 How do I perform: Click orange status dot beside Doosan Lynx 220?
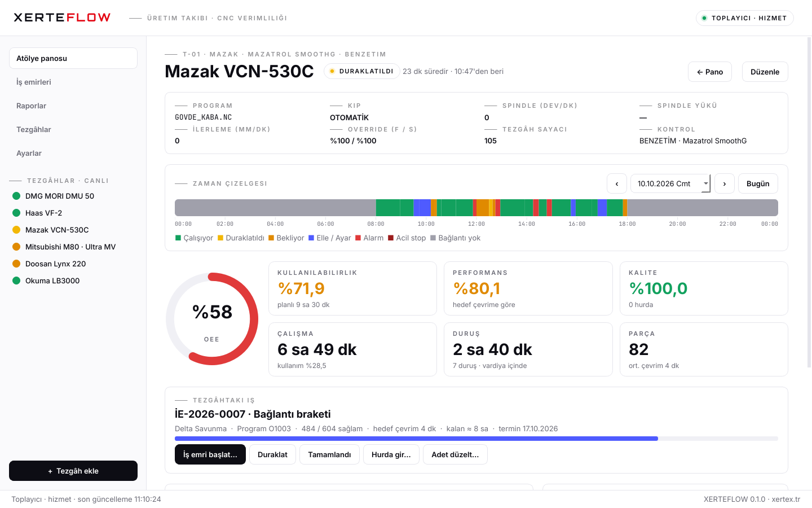click(x=16, y=264)
